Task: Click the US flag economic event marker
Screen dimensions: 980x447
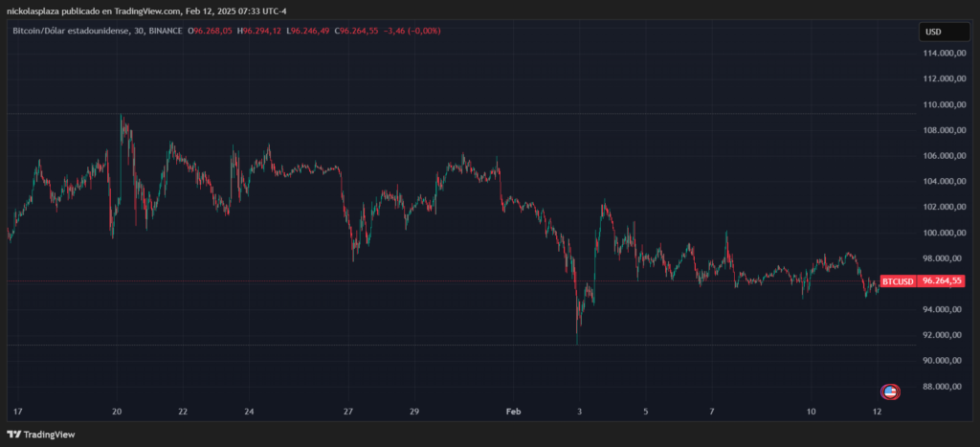Action: coord(890,391)
